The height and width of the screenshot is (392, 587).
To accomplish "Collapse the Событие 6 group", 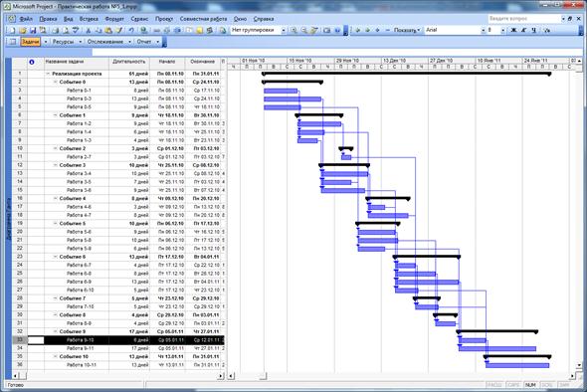I will 55,257.
